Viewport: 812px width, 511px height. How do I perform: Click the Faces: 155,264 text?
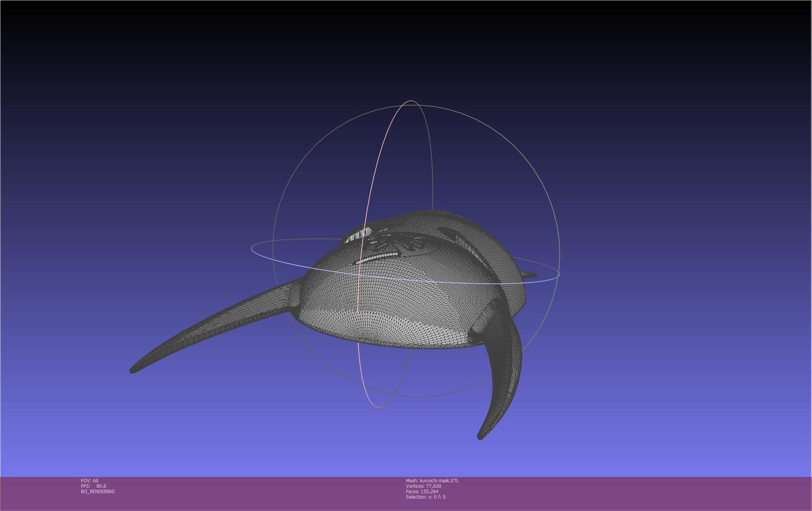422,492
